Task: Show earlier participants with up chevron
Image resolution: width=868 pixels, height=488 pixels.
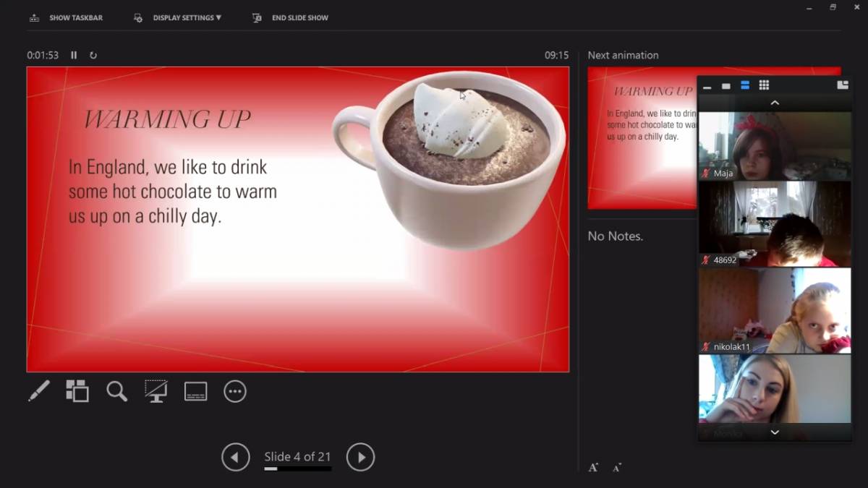Action: coord(775,103)
